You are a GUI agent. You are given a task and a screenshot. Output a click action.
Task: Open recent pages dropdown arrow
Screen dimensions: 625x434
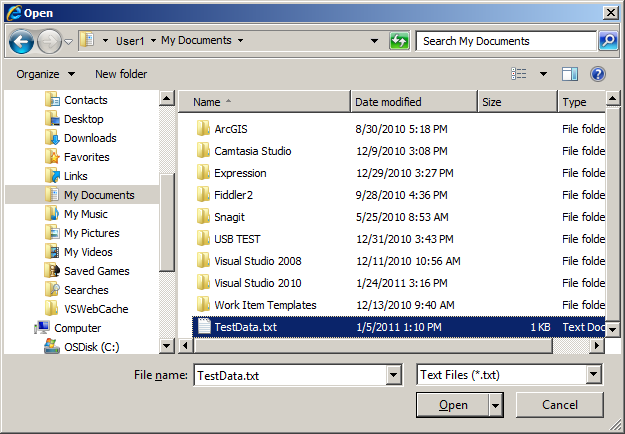tap(69, 41)
